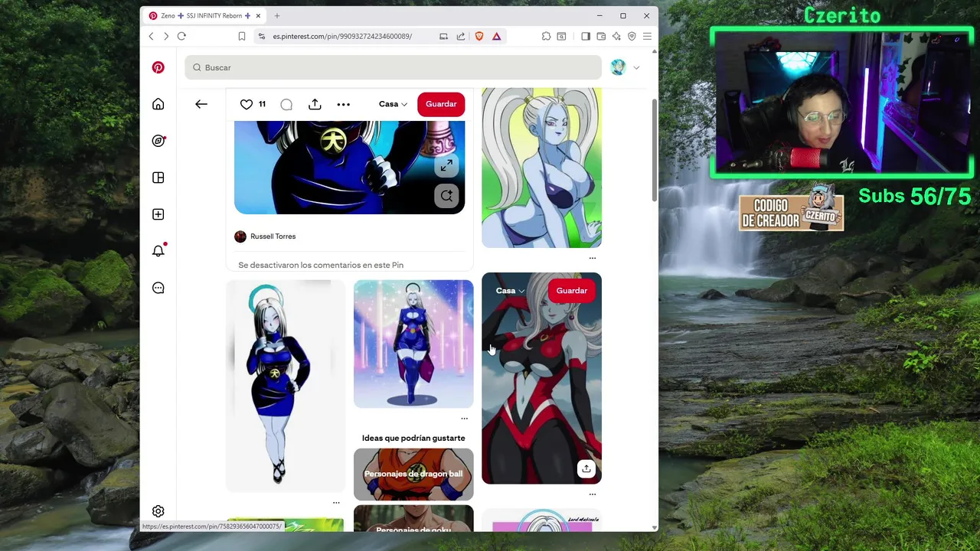This screenshot has width=980, height=551.
Task: Bookmark this page
Action: 242,36
